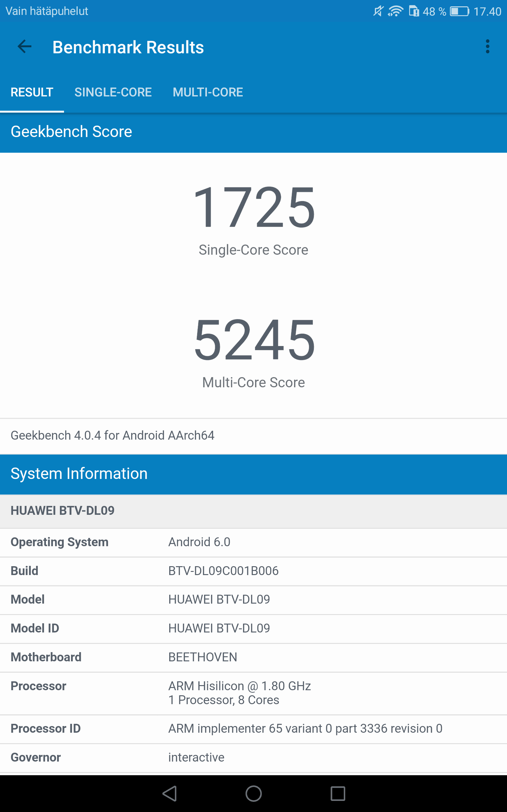The height and width of the screenshot is (812, 507).
Task: Select the Operating System row
Action: [253, 542]
